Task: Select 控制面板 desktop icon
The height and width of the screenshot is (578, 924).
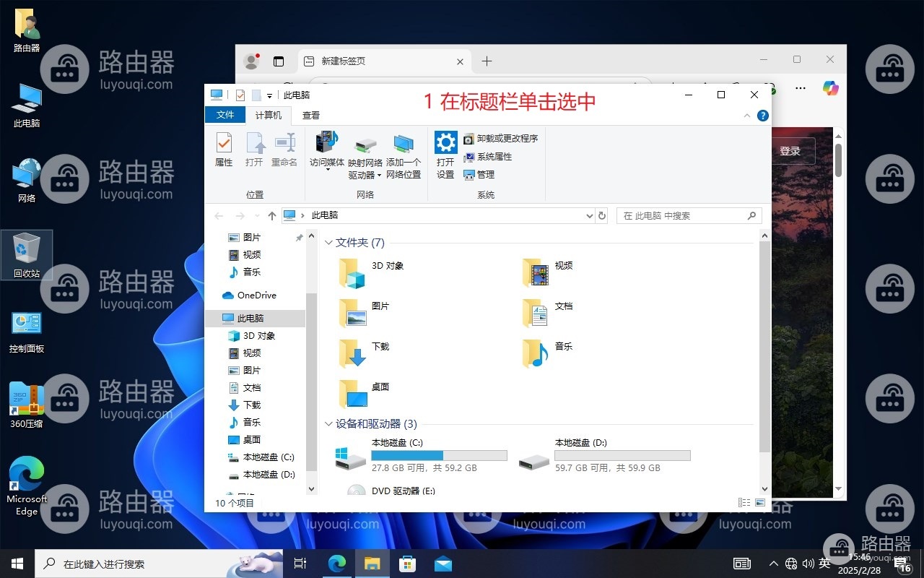Action: [27, 332]
